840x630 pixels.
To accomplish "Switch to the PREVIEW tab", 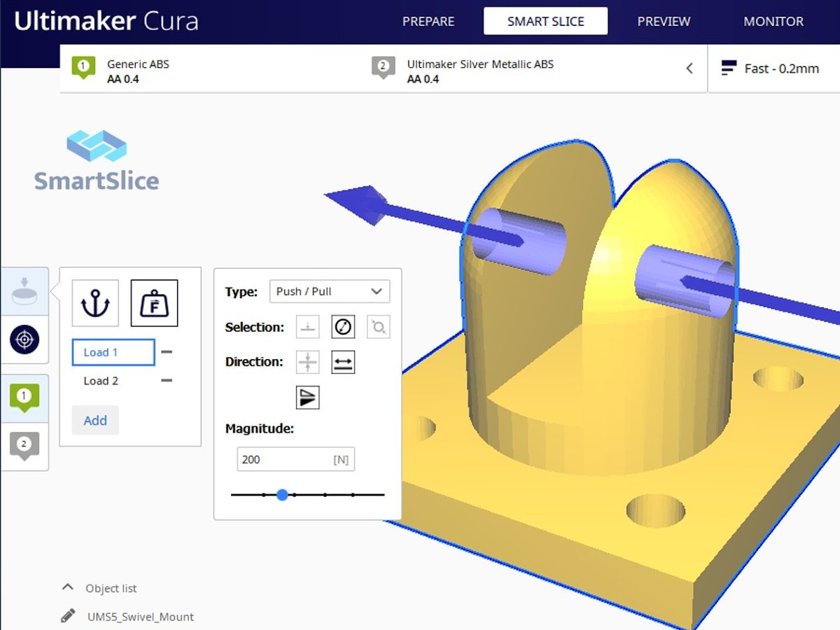I will coord(664,21).
